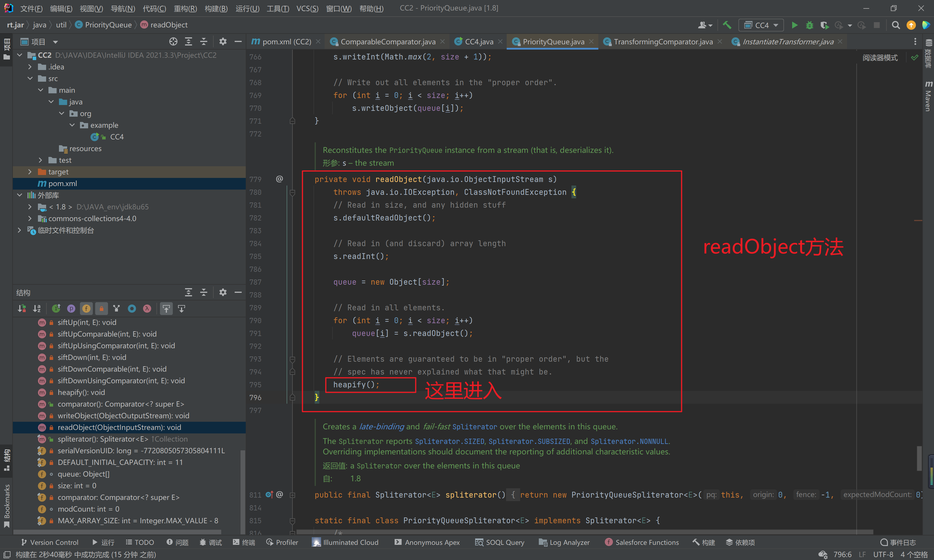Open project panel settings gear
The width and height of the screenshot is (934, 560).
(x=223, y=41)
